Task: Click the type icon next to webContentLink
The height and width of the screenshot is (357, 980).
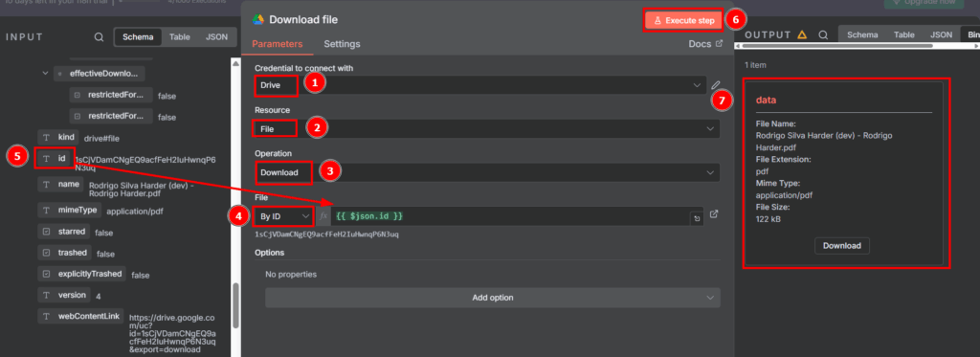Action: [46, 317]
